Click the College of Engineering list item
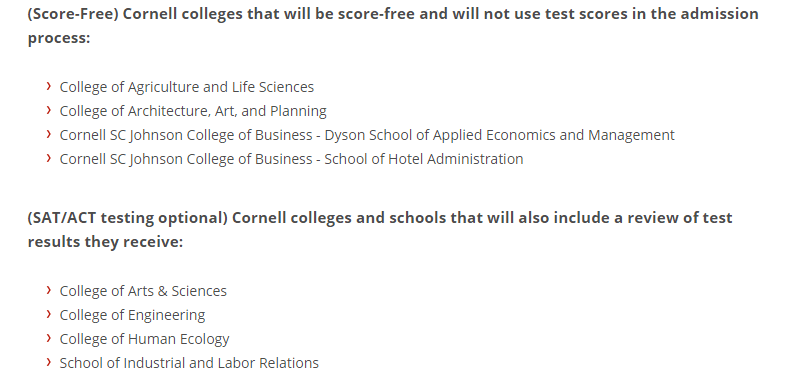Screen dimensions: 804x374 point(132,315)
